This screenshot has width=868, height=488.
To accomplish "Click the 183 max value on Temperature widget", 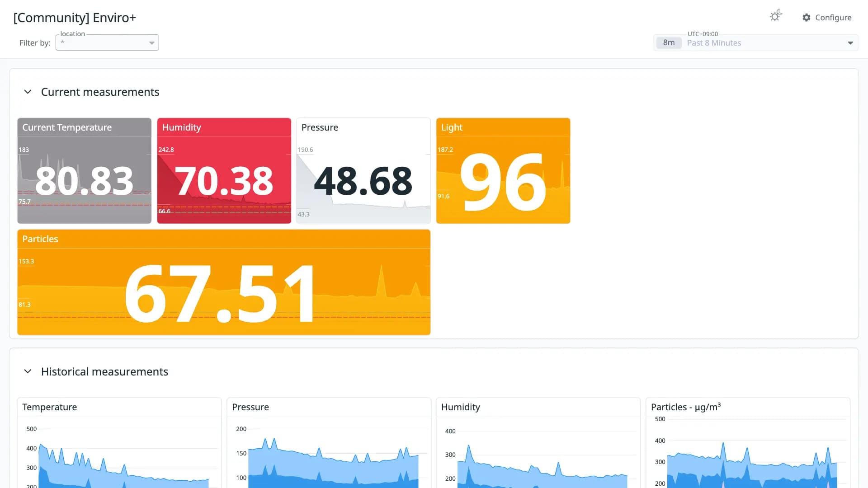I will (x=24, y=150).
